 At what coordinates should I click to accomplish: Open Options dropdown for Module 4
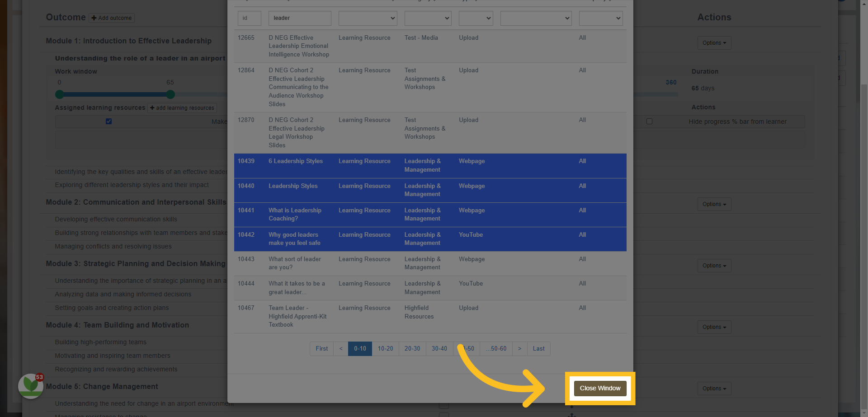pos(714,327)
